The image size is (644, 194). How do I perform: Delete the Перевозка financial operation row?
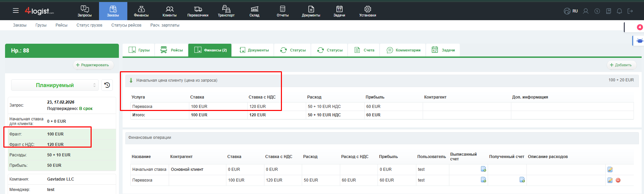[618, 180]
